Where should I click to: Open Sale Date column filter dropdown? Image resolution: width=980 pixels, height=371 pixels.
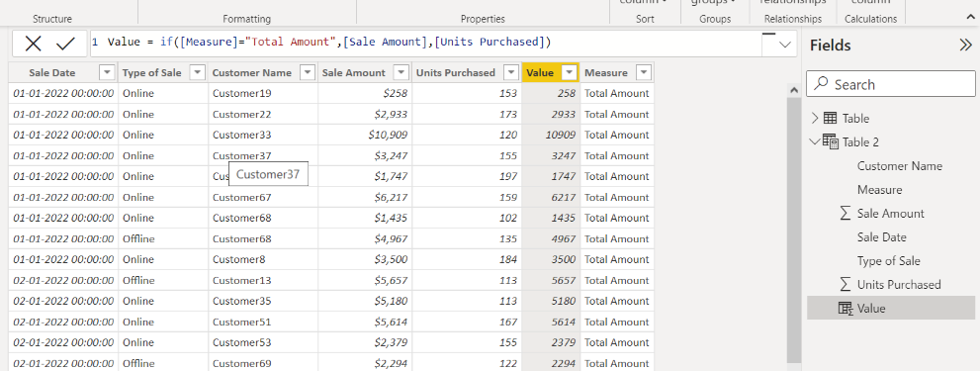tap(108, 73)
